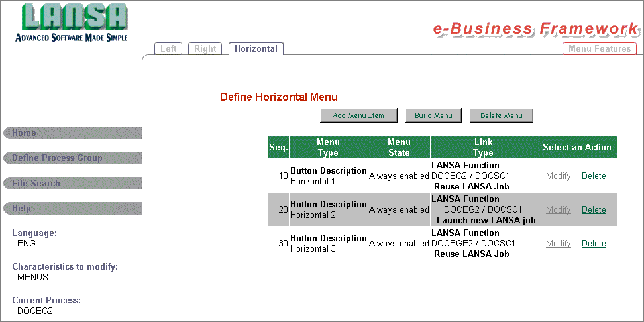The width and height of the screenshot is (644, 322).
Task: Click the MENUS characteristics value
Action: click(x=32, y=277)
